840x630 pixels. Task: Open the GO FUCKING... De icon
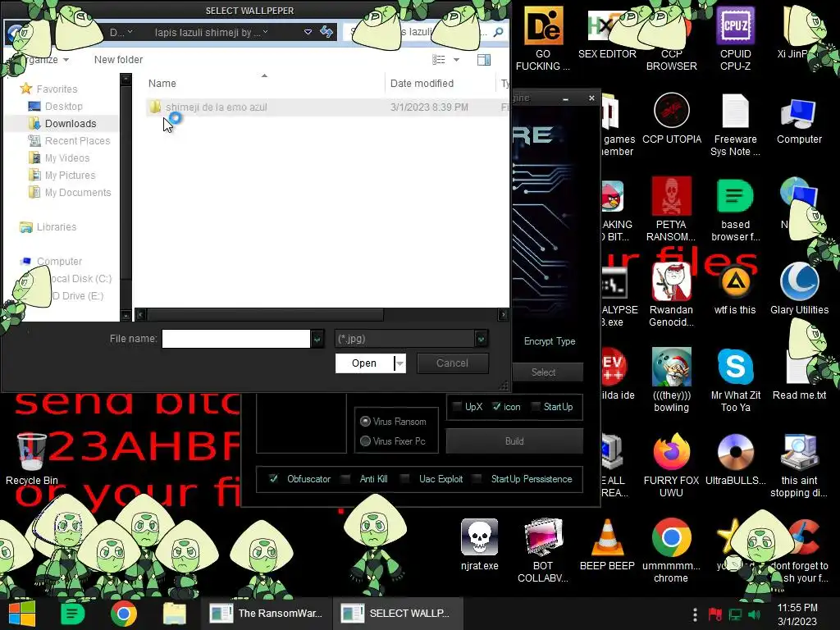(x=543, y=25)
